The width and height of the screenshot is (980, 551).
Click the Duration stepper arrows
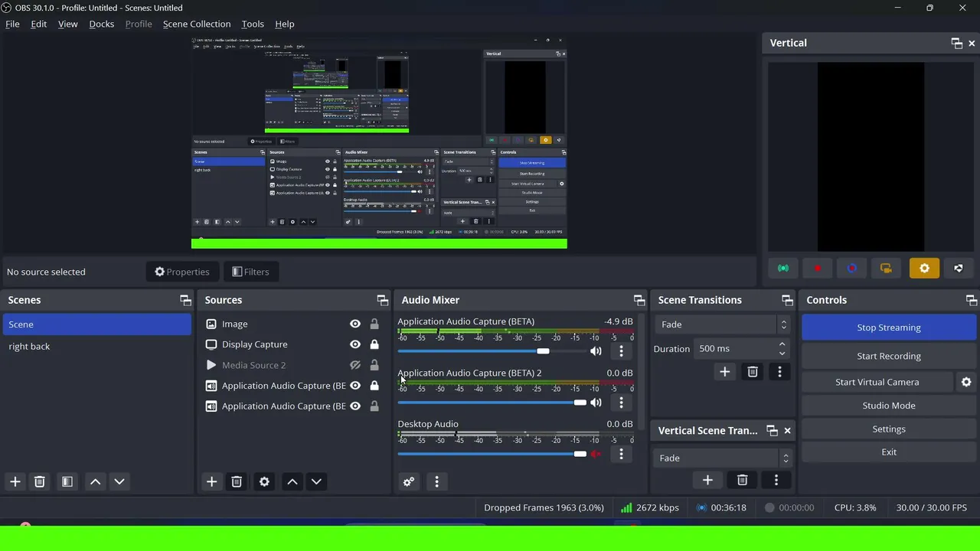tap(782, 348)
